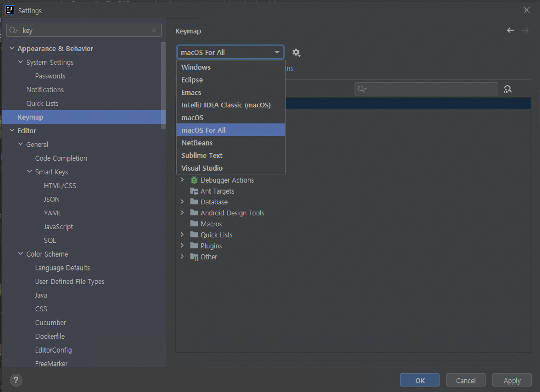Expand the Plugins keymap group

(x=182, y=246)
